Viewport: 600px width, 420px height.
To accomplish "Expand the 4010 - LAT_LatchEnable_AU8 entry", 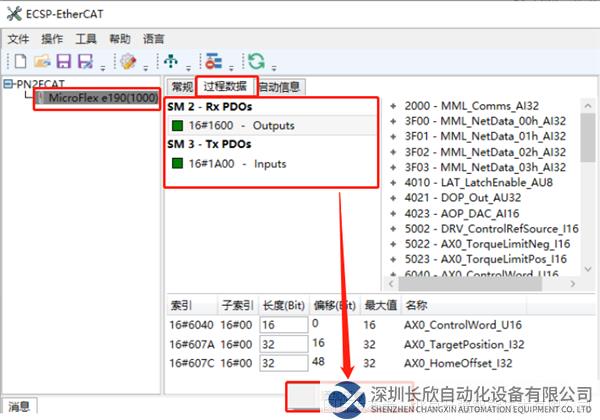I will (393, 183).
